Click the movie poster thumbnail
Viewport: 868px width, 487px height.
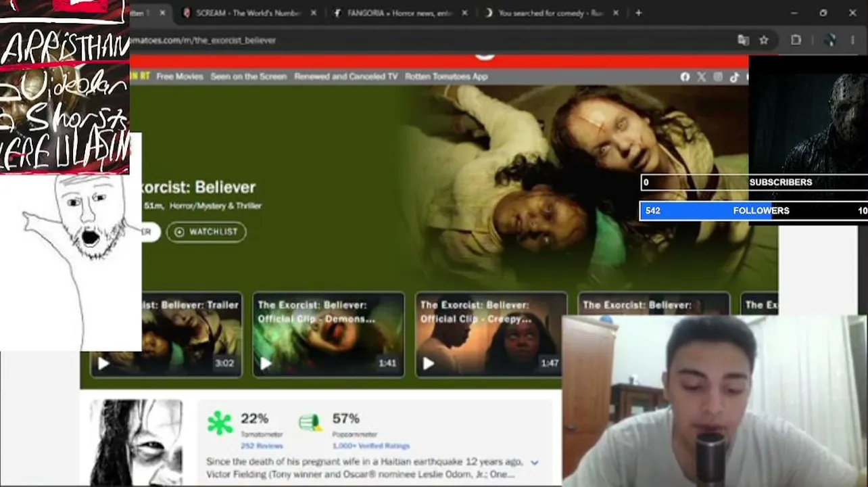pyautogui.click(x=136, y=442)
